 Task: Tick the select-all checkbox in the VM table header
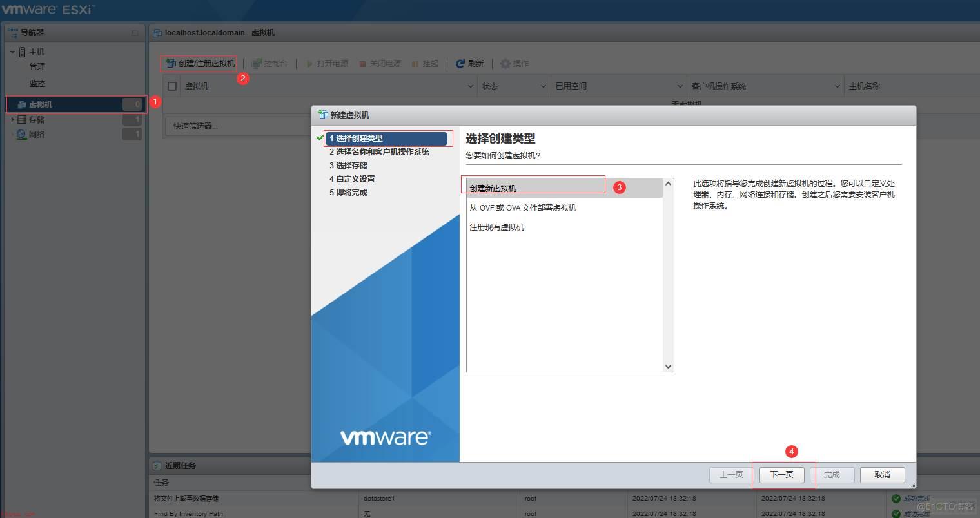tap(172, 86)
